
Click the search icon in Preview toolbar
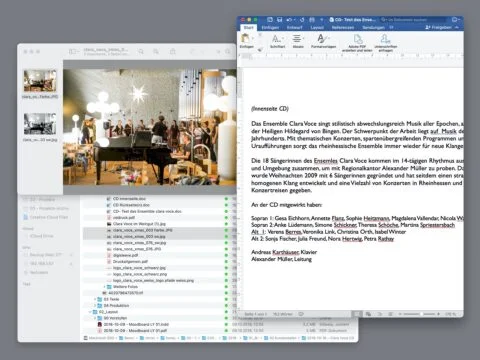[228, 52]
